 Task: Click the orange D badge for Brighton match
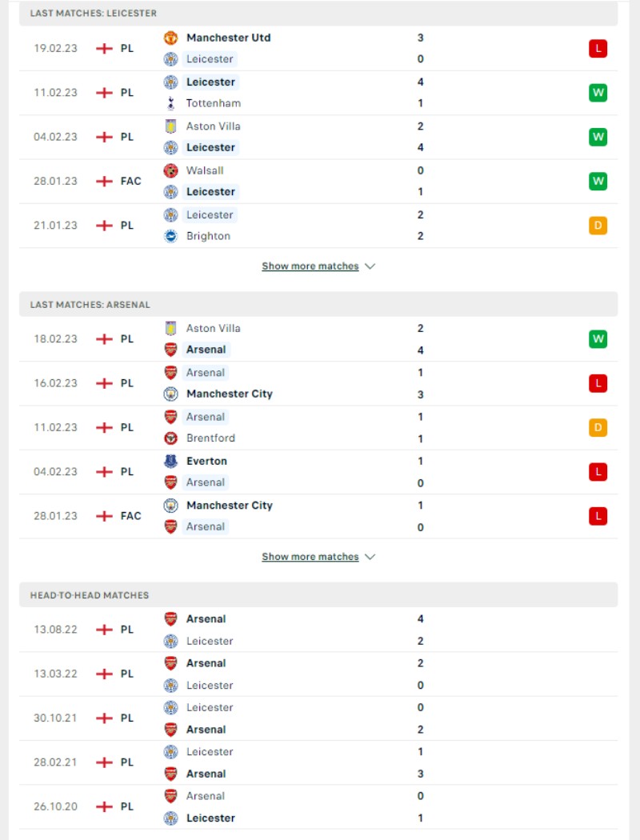(598, 226)
